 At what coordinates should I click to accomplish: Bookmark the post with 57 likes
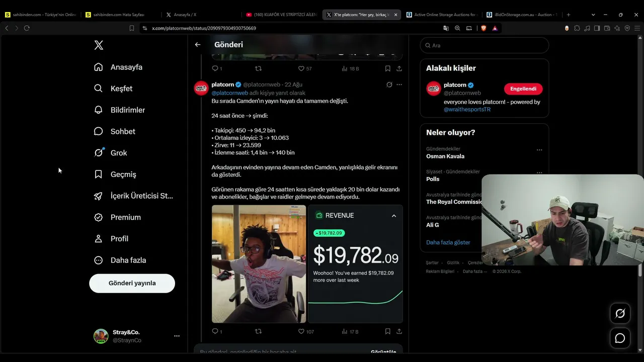click(x=388, y=68)
